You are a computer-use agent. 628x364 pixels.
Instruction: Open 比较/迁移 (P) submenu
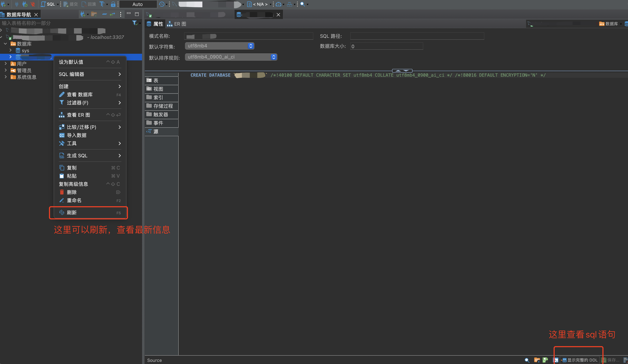point(90,127)
